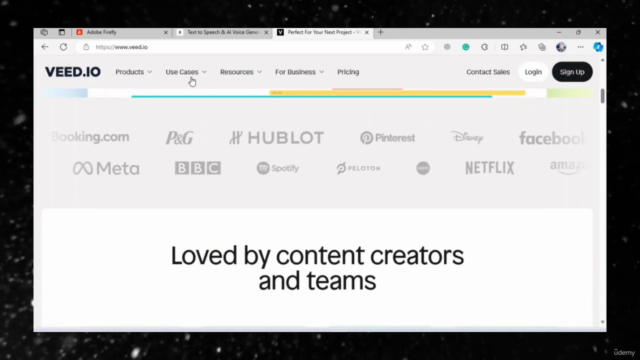Click the P&G logo
Screen dimensions: 640x360
point(179,138)
